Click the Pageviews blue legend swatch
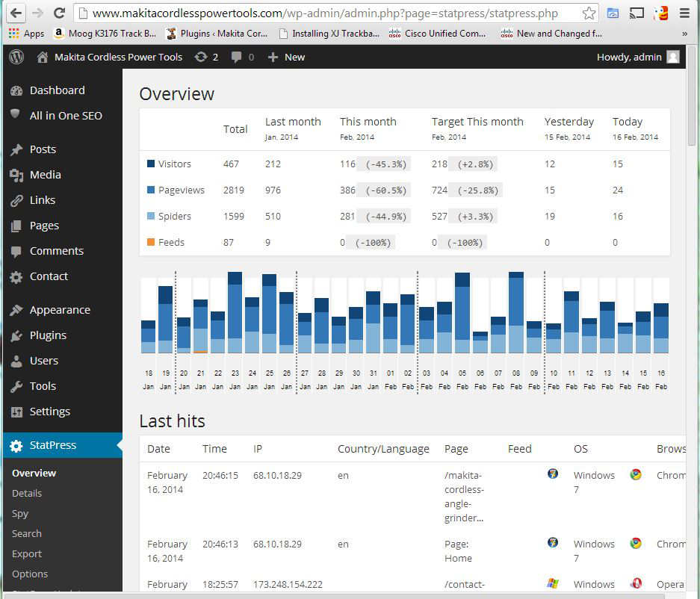700x599 pixels. tap(151, 190)
